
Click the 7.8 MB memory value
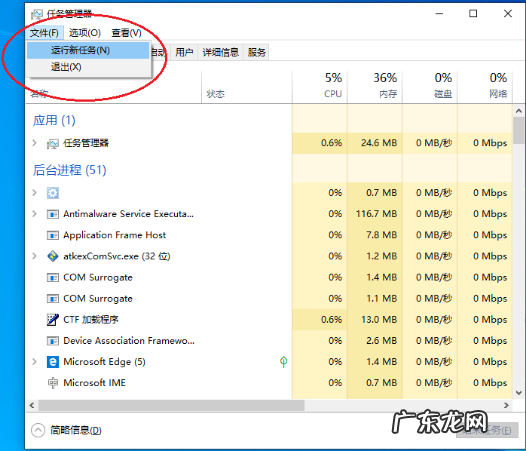pyautogui.click(x=382, y=235)
